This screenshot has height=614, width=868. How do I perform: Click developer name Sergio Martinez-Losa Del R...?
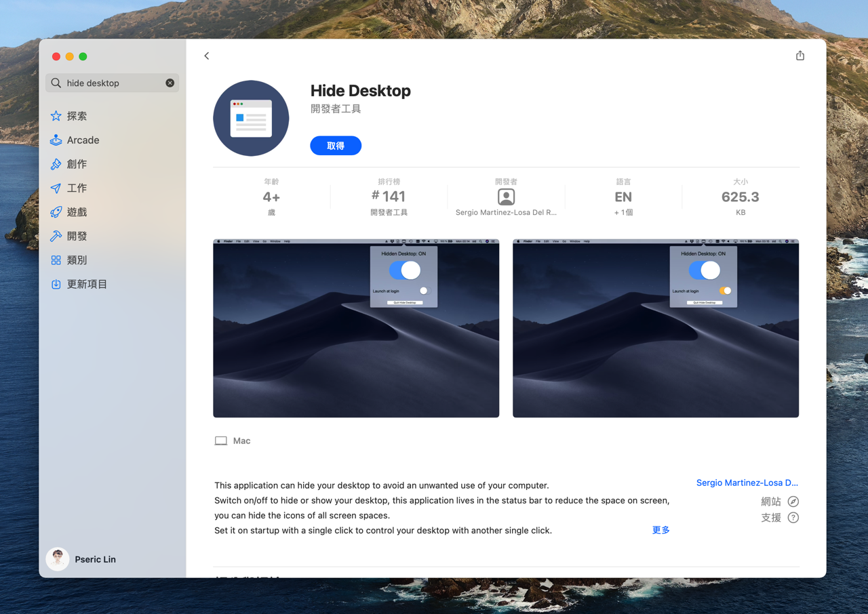506,213
